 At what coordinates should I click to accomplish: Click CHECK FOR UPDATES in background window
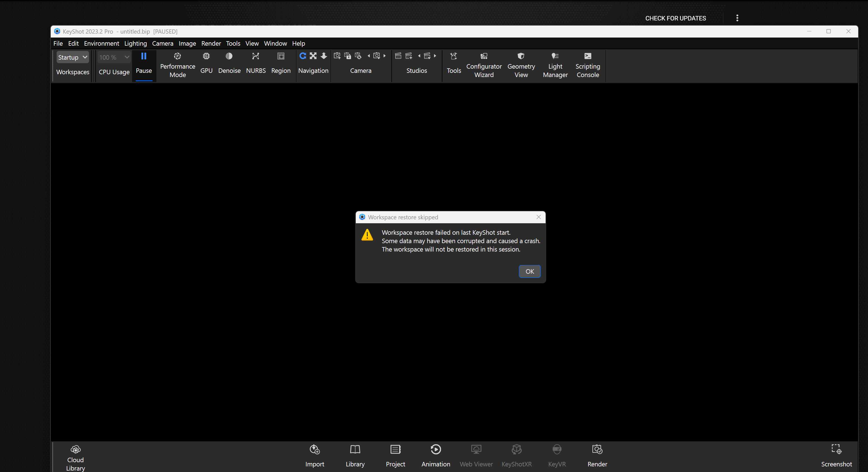tap(675, 18)
